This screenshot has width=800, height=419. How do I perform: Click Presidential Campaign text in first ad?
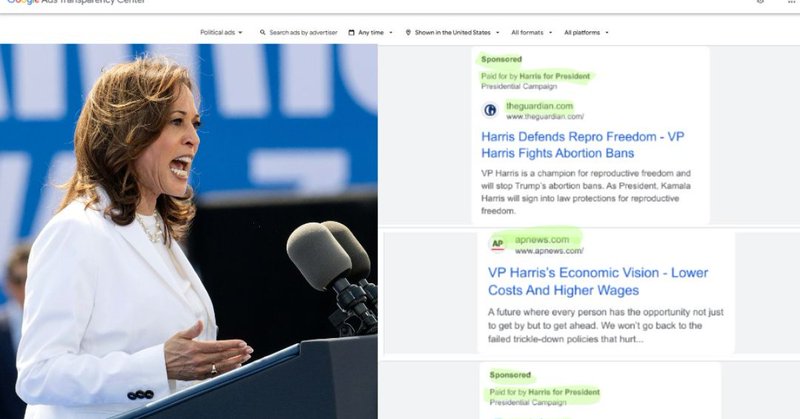point(519,86)
